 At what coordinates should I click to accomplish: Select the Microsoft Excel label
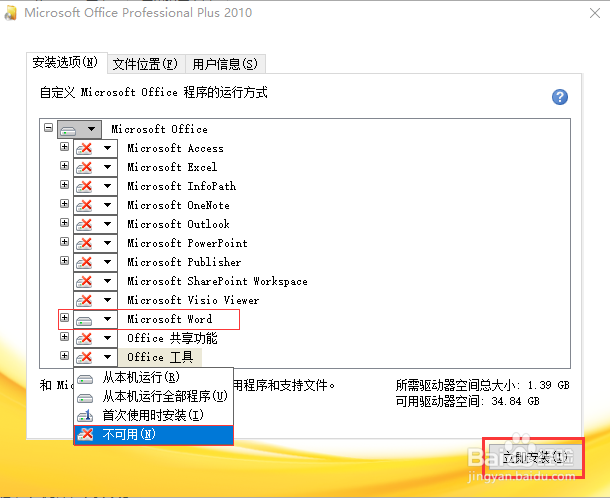point(172,167)
